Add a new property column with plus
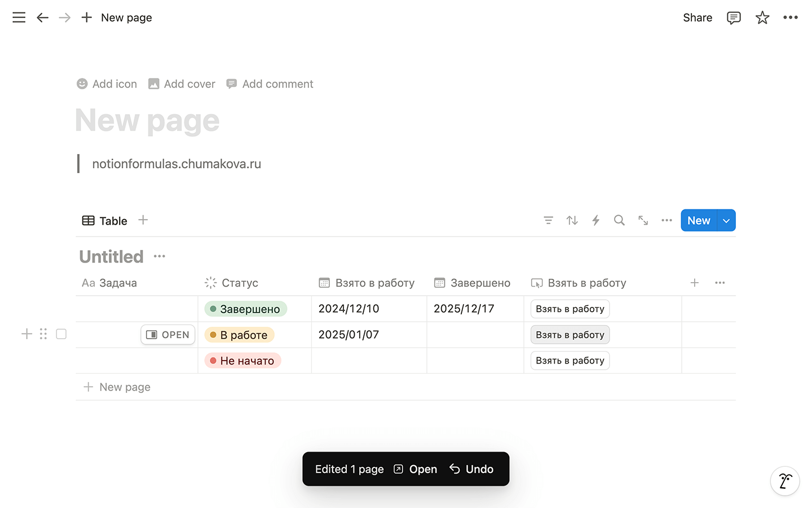This screenshot has width=812, height=508. click(695, 283)
